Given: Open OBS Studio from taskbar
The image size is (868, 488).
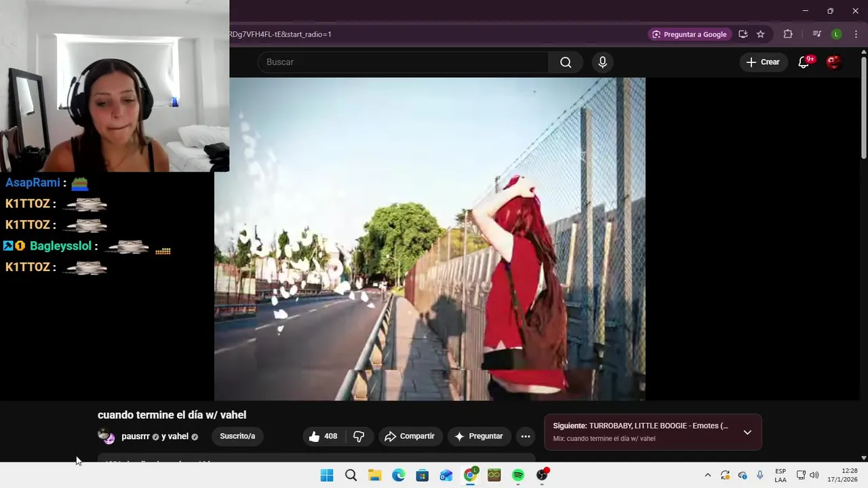Looking at the screenshot, I should 542,475.
